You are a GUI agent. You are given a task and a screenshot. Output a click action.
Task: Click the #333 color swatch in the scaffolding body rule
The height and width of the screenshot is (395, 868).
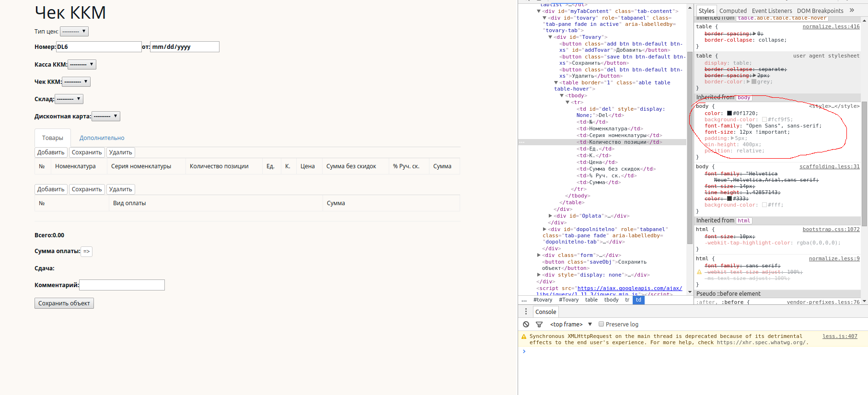pyautogui.click(x=729, y=199)
